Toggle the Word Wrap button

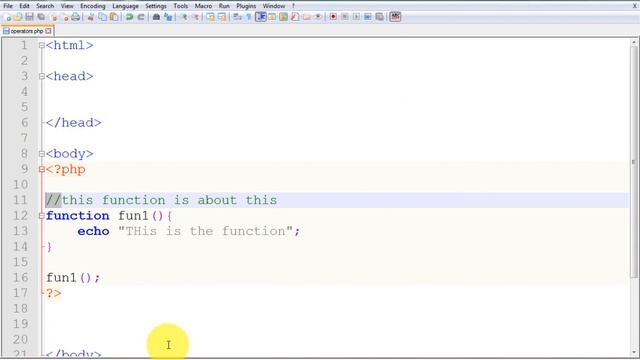237,17
